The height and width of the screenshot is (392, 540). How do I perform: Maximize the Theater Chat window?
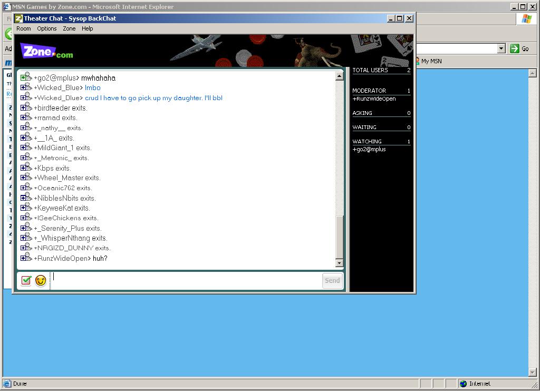400,18
